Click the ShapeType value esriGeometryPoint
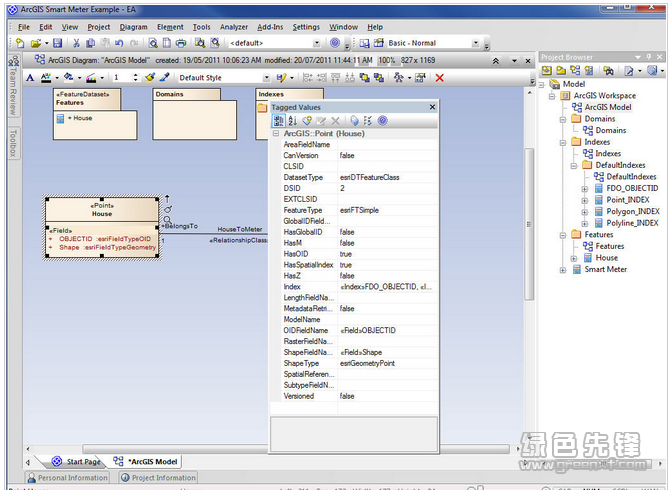This screenshot has width=668, height=490. point(367,363)
